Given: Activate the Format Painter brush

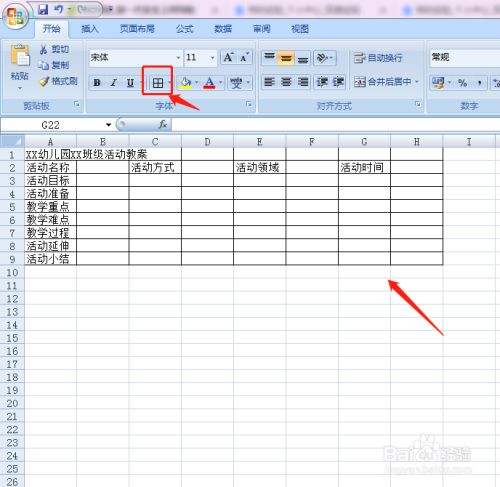Looking at the screenshot, I should pos(58,81).
